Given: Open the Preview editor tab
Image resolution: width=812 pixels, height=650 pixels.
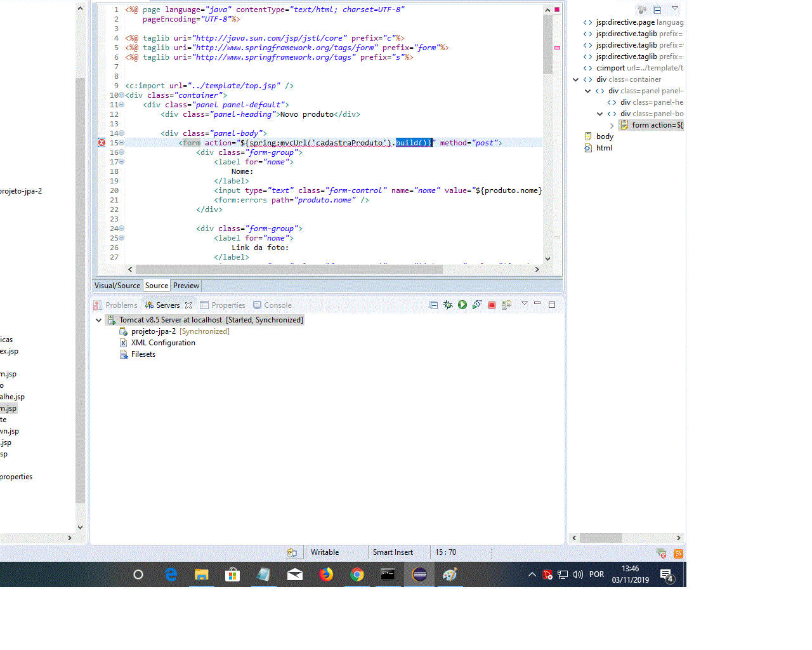Looking at the screenshot, I should 186,286.
